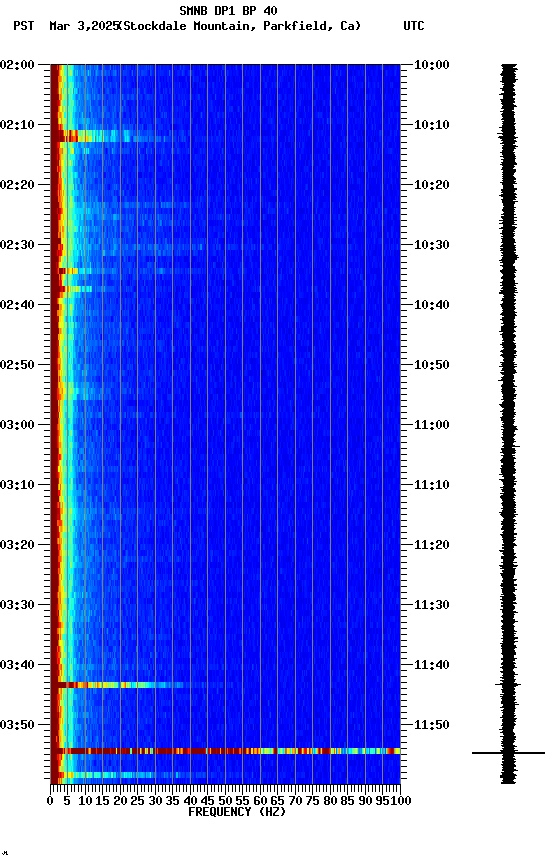Click the 03:10 PST time label
The width and height of the screenshot is (552, 864).
click(17, 485)
